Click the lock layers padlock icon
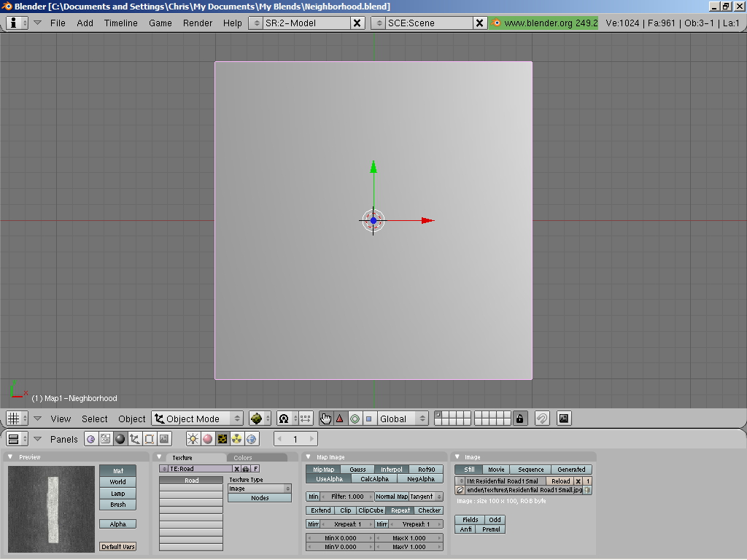 point(519,419)
